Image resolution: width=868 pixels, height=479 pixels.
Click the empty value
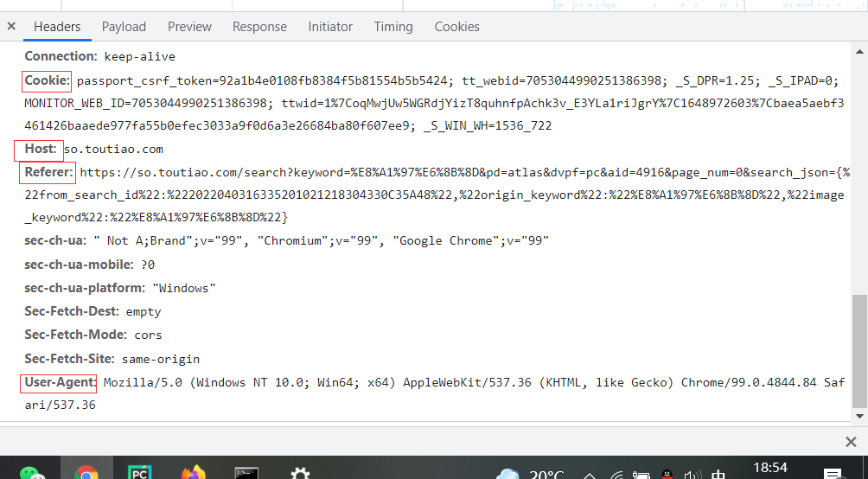(x=144, y=312)
